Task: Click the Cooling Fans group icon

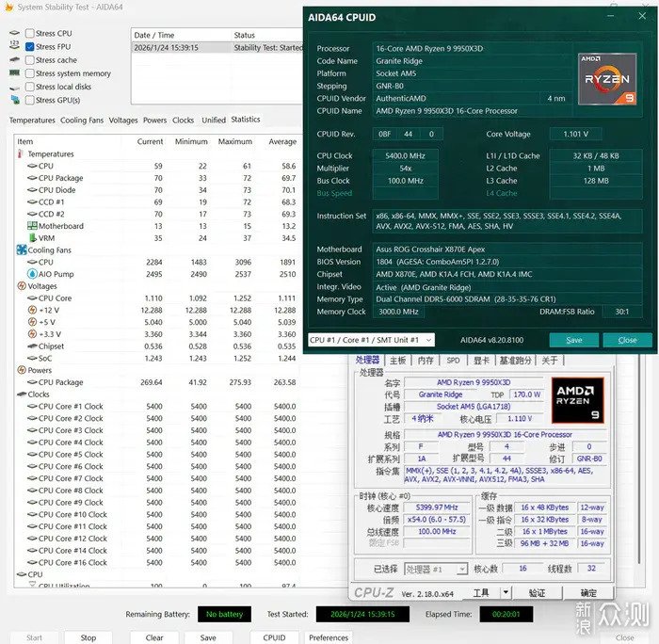Action: 22,250
